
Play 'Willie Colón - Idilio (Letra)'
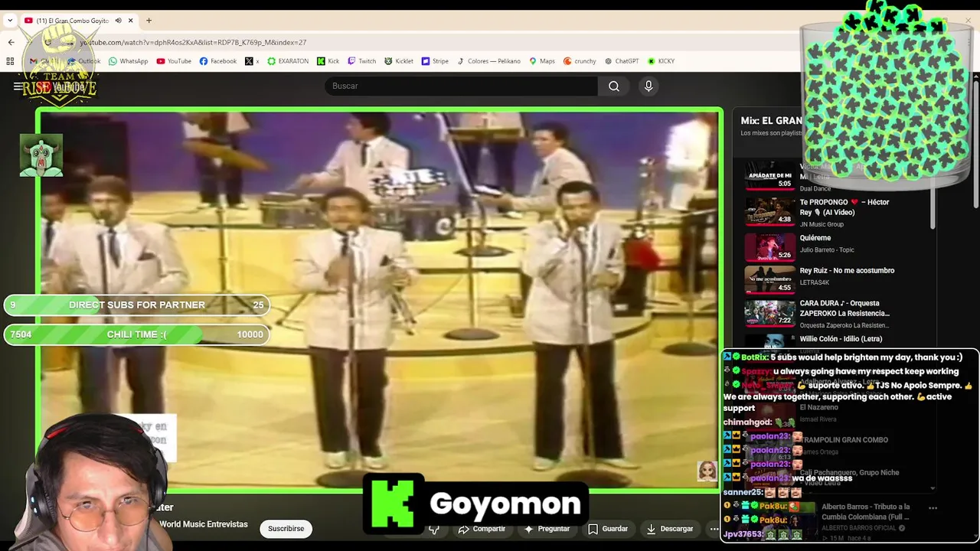[841, 339]
